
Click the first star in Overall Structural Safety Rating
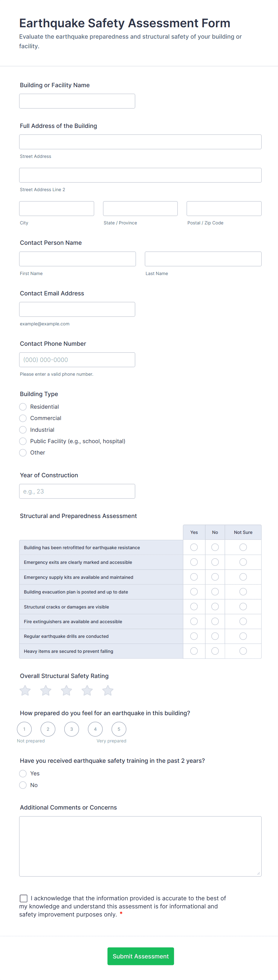[x=25, y=690]
